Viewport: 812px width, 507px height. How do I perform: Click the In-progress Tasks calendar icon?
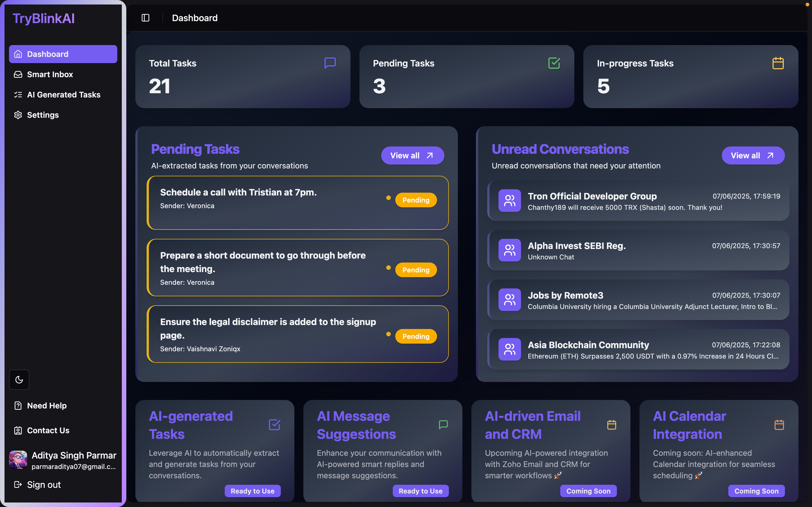pyautogui.click(x=778, y=63)
